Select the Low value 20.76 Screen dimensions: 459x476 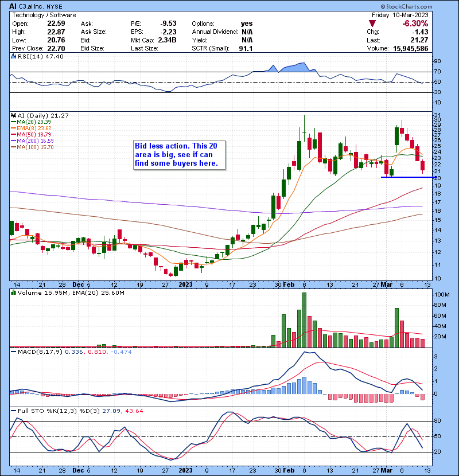56,40
